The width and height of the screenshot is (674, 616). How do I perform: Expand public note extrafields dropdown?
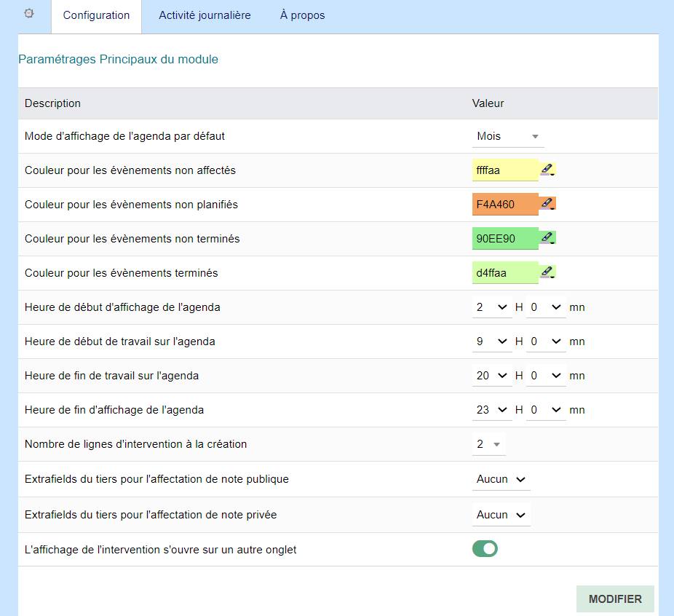pyautogui.click(x=501, y=479)
